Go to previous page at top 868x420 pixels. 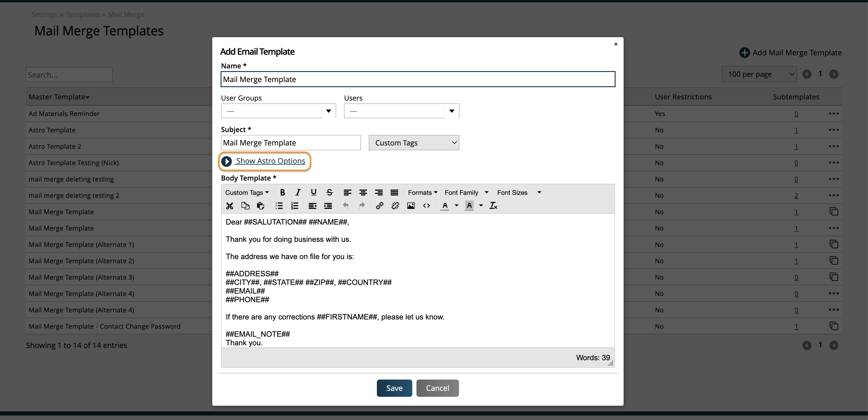tap(807, 74)
